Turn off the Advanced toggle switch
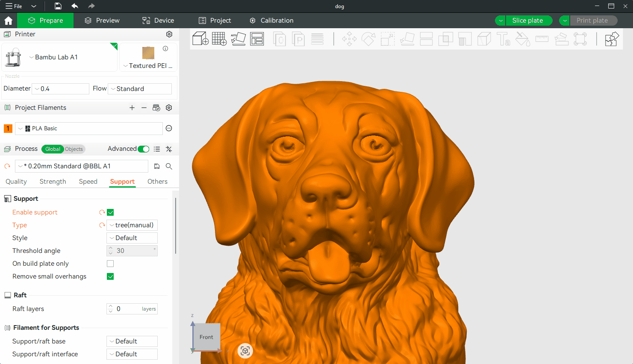Viewport: 633px width, 364px height. tap(144, 149)
